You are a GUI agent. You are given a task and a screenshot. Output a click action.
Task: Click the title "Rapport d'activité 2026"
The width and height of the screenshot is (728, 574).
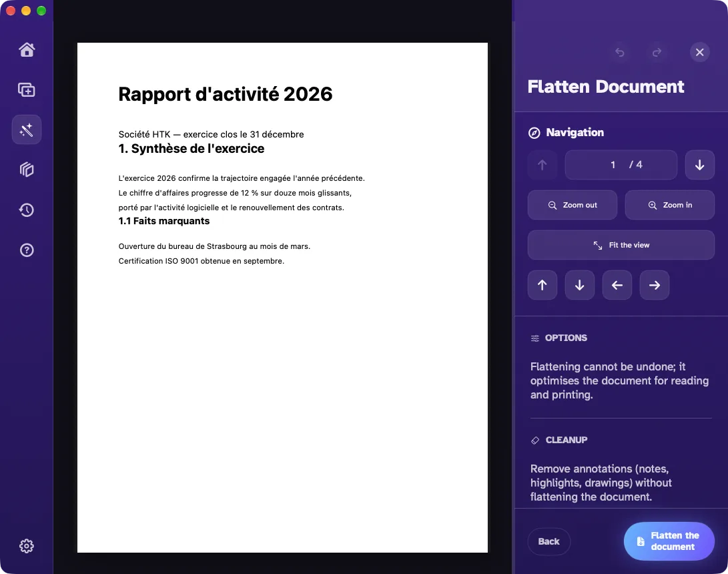(225, 94)
